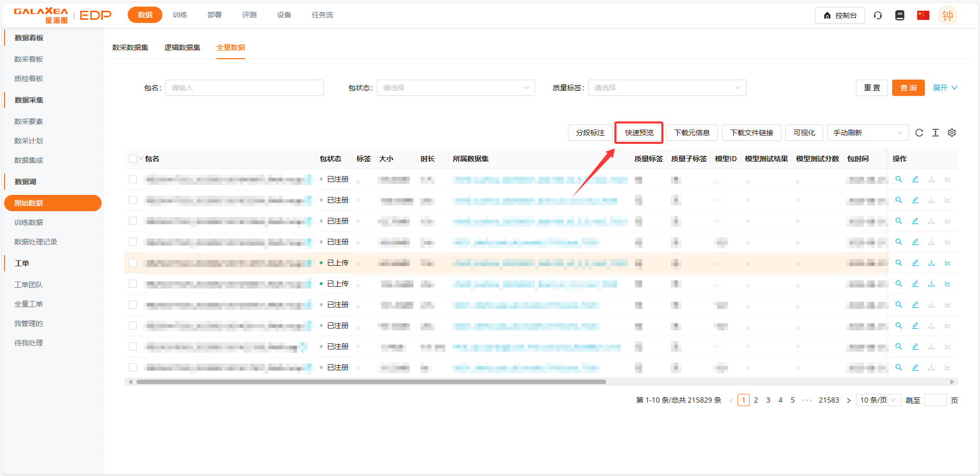Screen dimensions: 980x476
Task: Check the first row's checkbox
Action: (133, 179)
